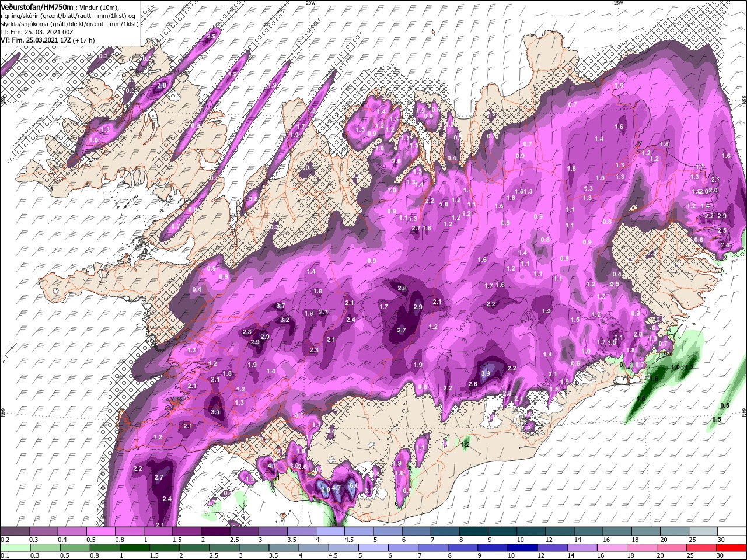
Task: Click the 3.9 precipitation value on the map
Action: click(x=485, y=373)
